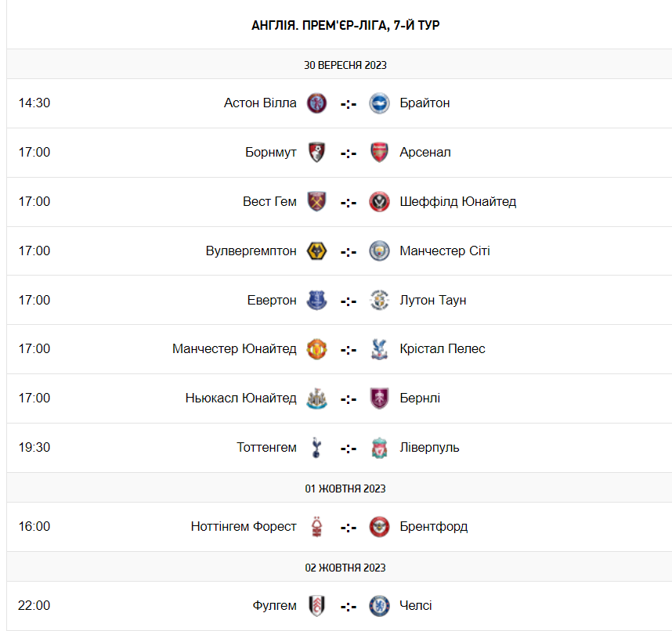
Task: Click the Евертон vs Лутон Таун score
Action: pos(349,301)
